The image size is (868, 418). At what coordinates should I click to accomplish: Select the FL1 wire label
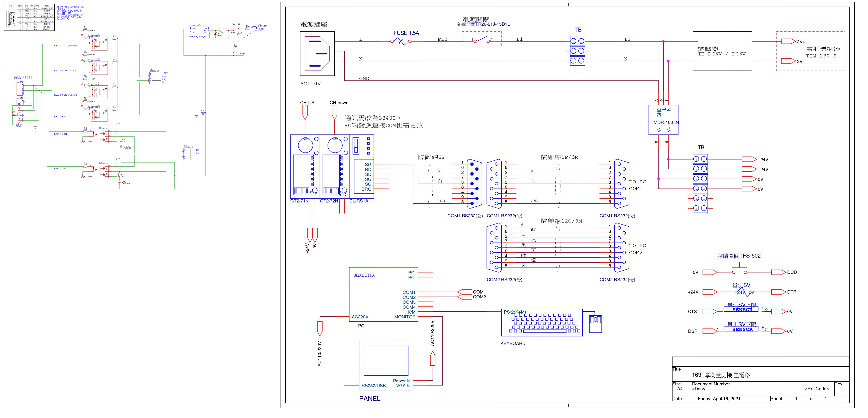click(x=442, y=39)
